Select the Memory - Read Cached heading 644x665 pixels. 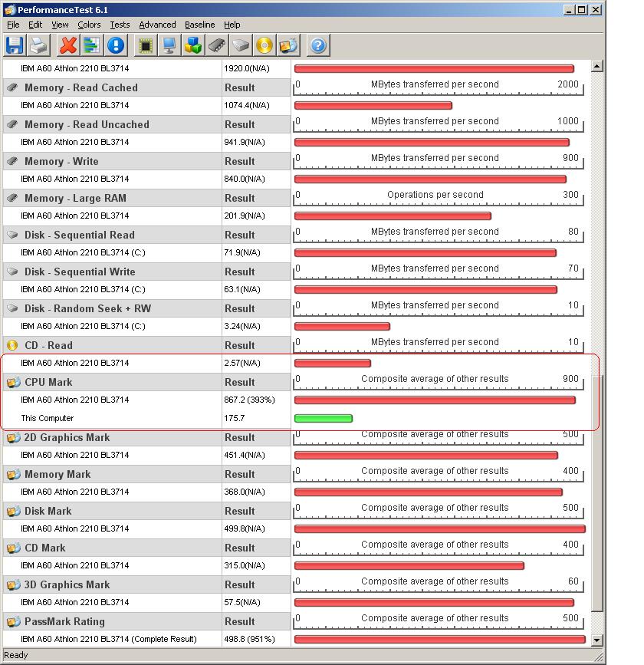[81, 87]
